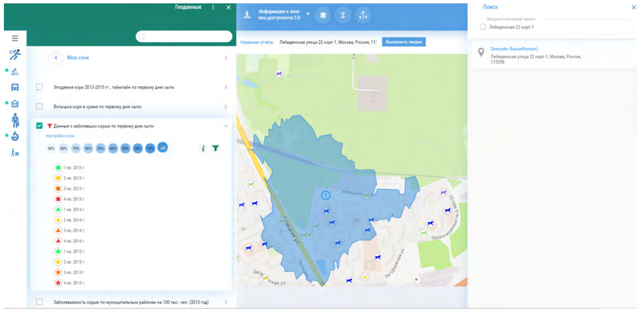The width and height of the screenshot is (644, 313).
Task: Open green filter funnel in layer settings
Action: 215,148
